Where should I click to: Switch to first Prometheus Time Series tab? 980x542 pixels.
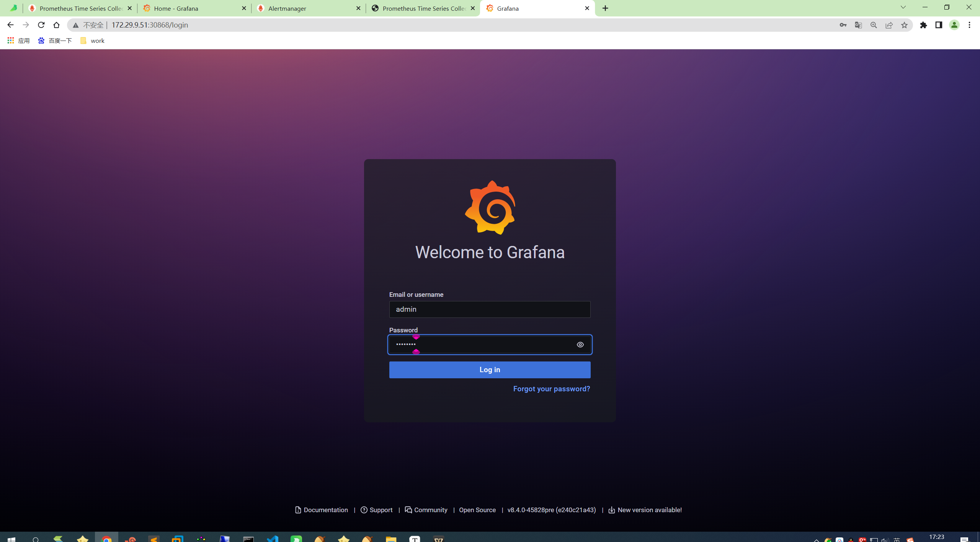[80, 8]
